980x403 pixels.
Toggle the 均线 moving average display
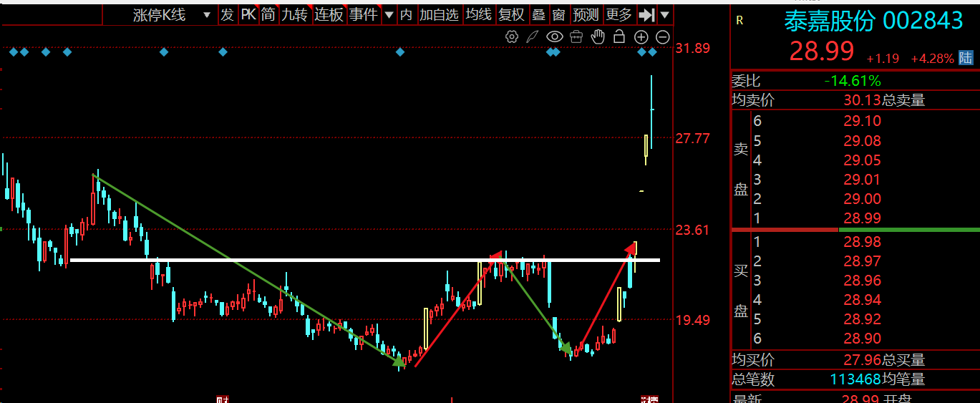click(x=479, y=14)
